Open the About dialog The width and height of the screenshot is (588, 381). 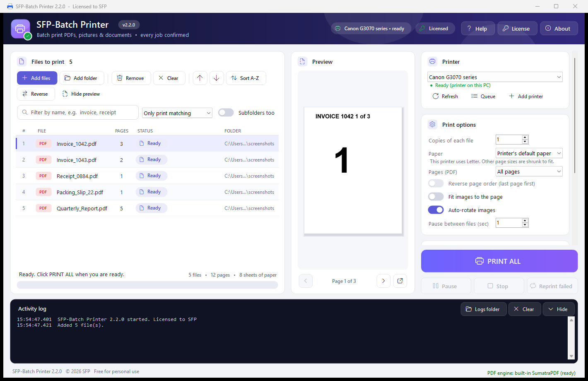point(559,28)
